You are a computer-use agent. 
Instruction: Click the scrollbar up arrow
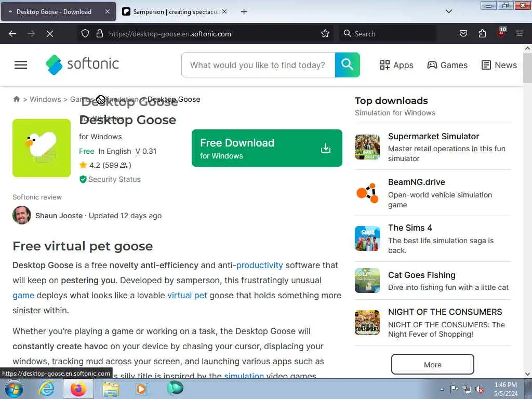point(527,48)
